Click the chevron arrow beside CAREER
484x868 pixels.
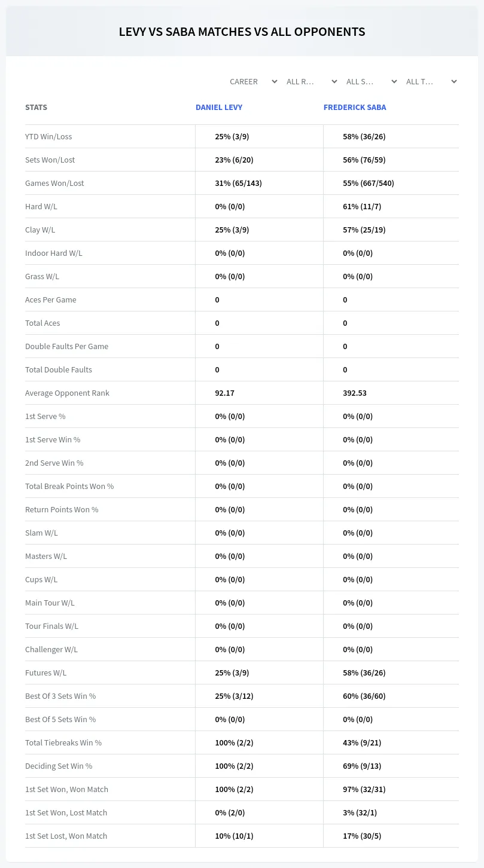(274, 81)
